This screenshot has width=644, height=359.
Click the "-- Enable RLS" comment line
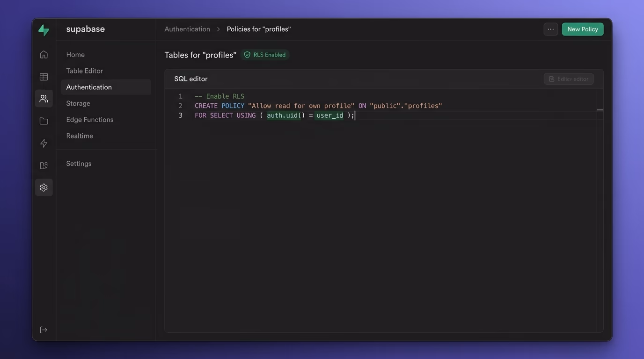220,96
